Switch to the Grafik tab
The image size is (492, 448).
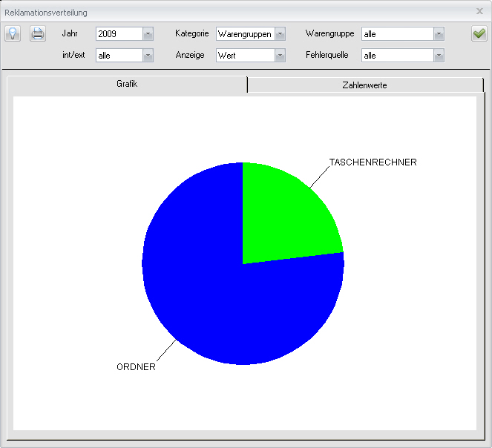point(127,85)
